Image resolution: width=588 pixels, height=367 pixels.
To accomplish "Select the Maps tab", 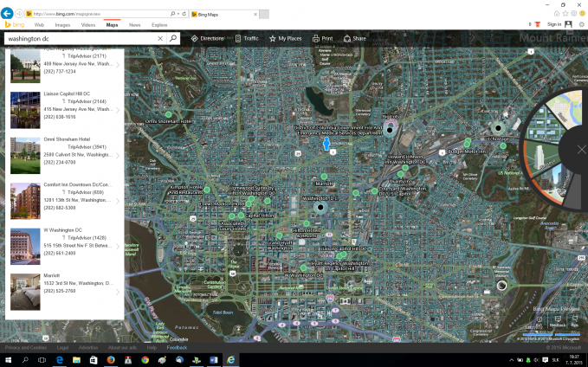I will click(112, 25).
